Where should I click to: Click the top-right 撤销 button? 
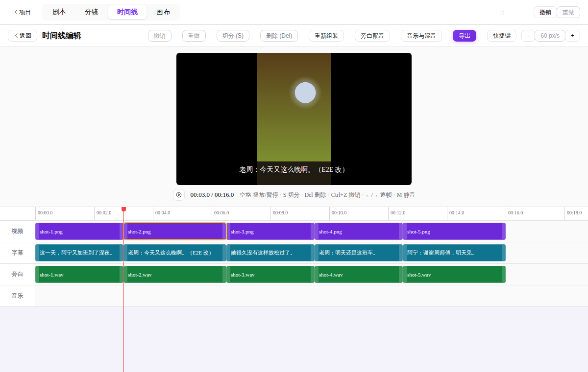tap(545, 12)
